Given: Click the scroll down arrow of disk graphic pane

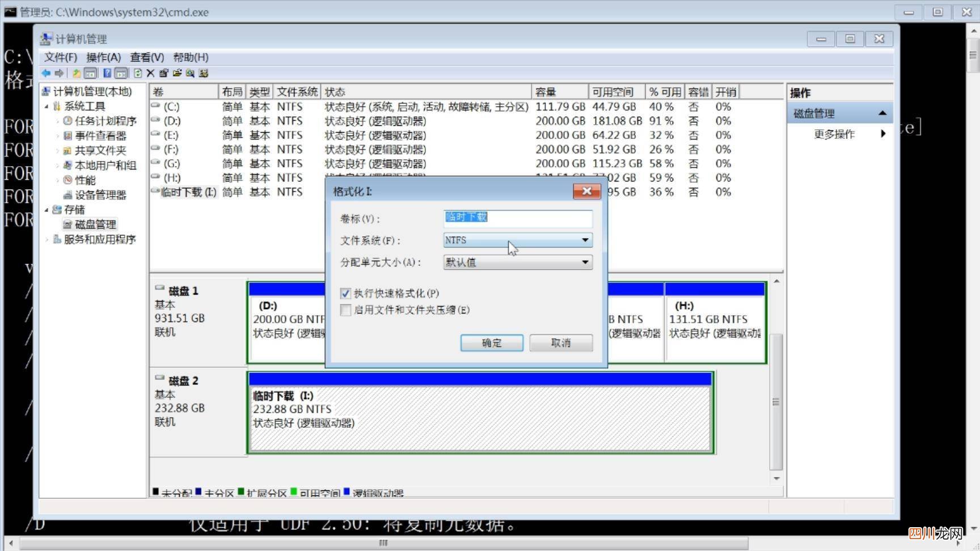Looking at the screenshot, I should (x=776, y=479).
